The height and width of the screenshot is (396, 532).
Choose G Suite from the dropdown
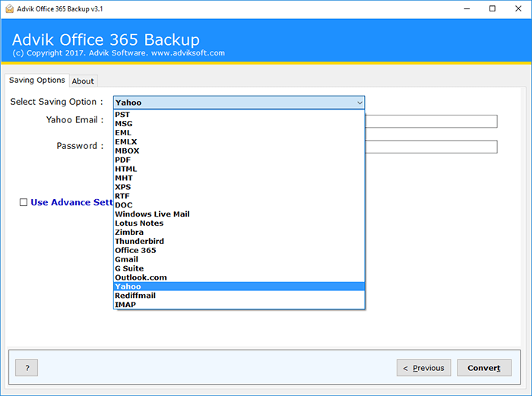(239, 268)
